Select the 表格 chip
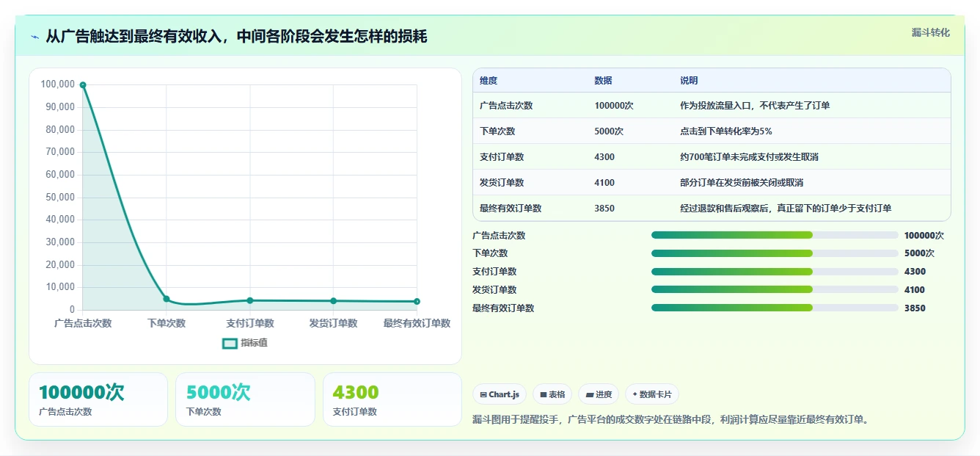The image size is (980, 456). [x=552, y=394]
